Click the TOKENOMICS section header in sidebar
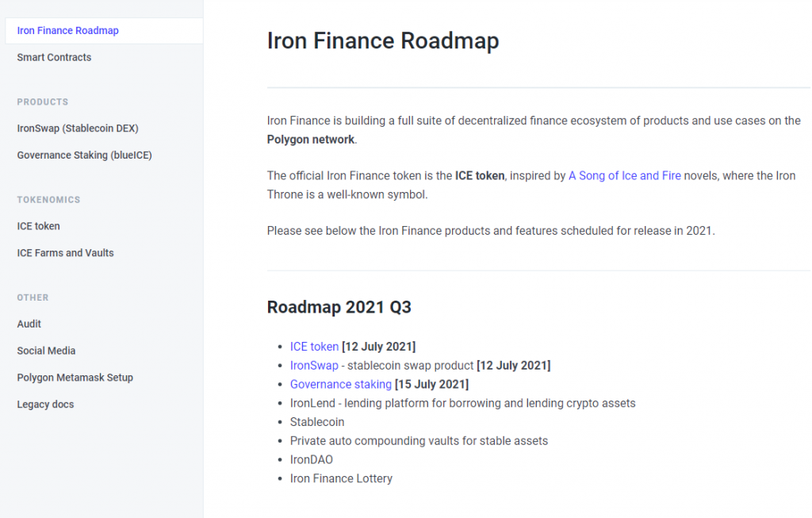 pos(48,200)
